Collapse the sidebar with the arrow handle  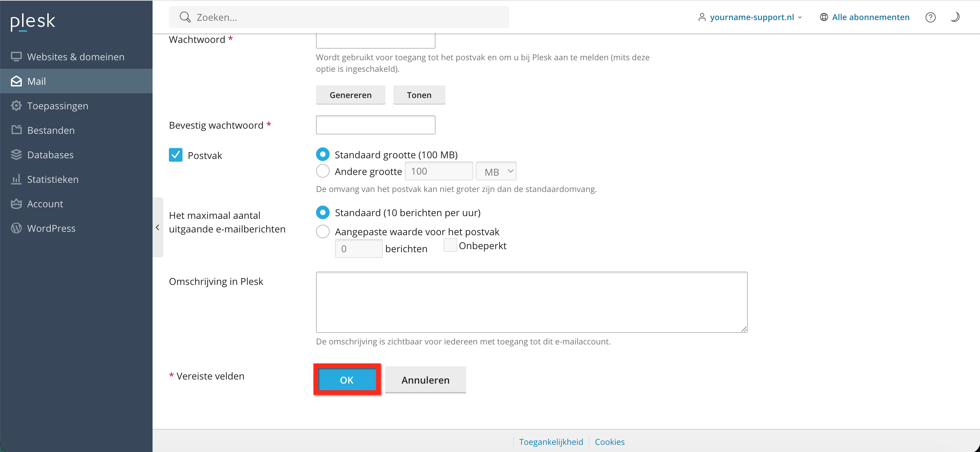coord(158,227)
